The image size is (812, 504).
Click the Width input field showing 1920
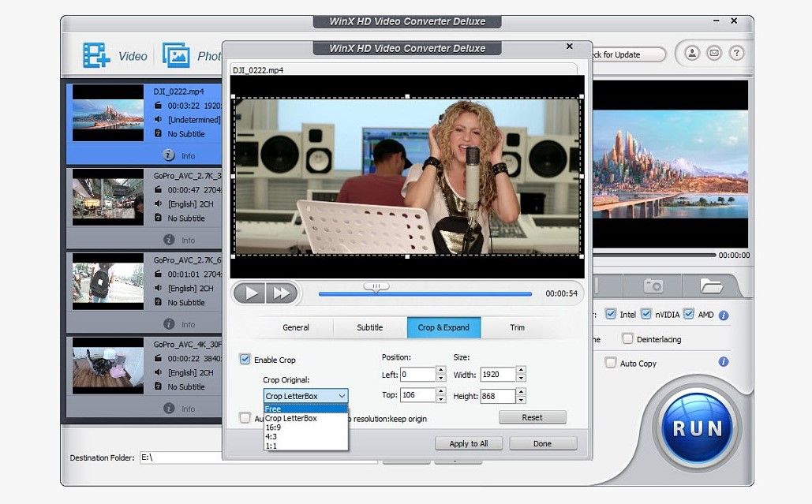497,374
